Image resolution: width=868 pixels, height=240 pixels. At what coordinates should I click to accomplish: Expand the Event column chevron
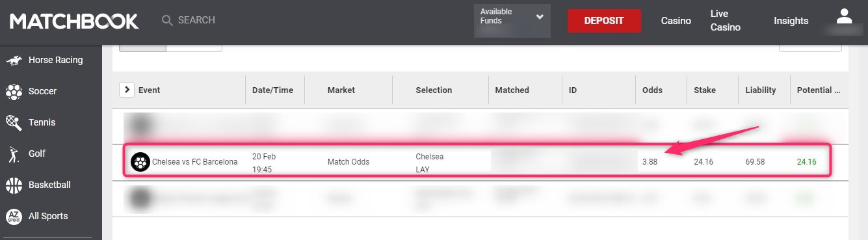127,90
